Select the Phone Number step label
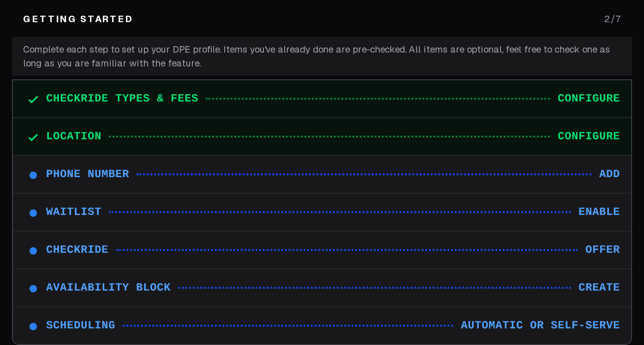Viewport: 644px width, 345px height. pos(88,174)
